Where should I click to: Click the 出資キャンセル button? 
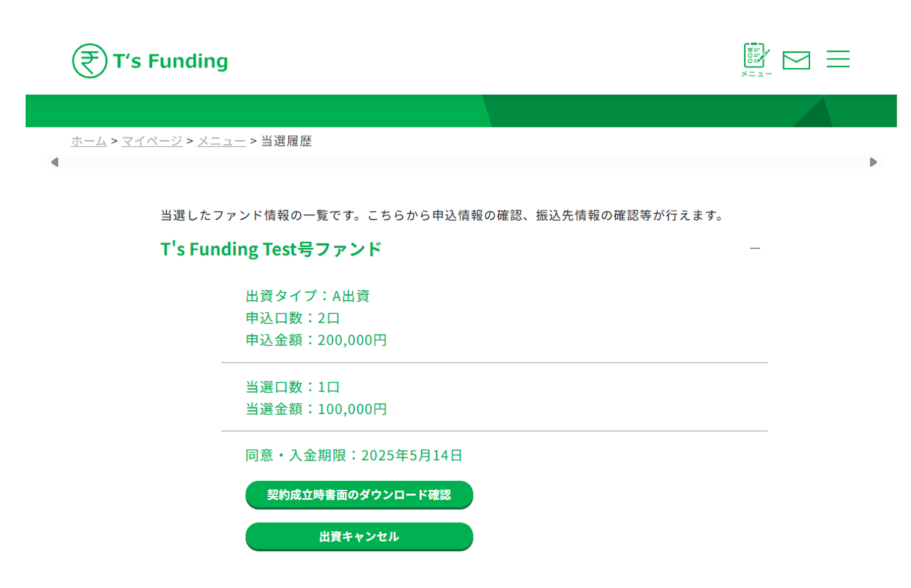coord(359,536)
